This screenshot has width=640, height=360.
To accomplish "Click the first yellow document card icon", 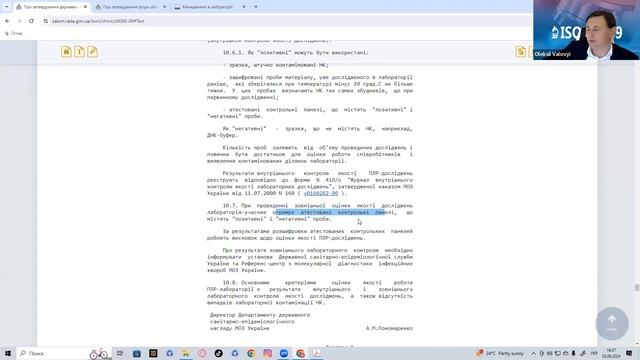I will [x=67, y=52].
